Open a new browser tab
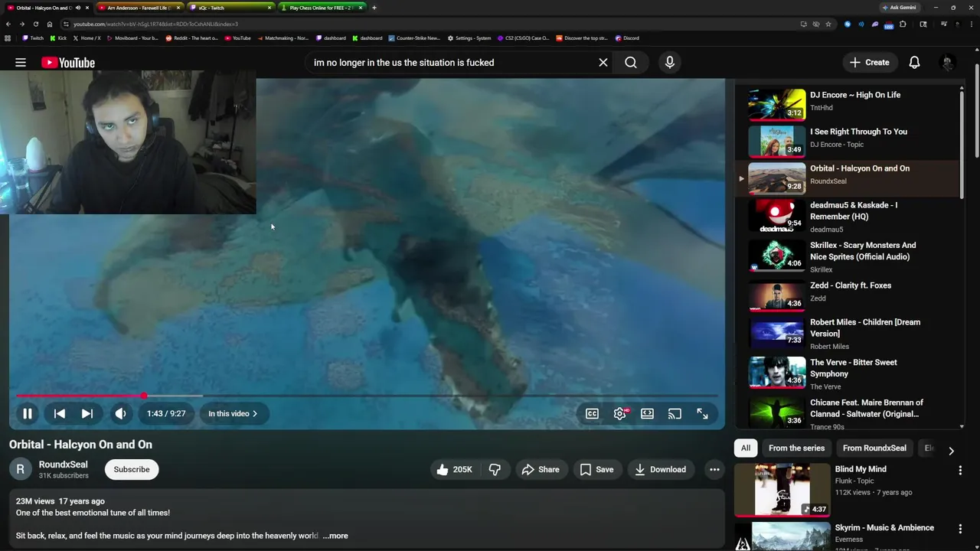The height and width of the screenshot is (551, 980). click(374, 8)
